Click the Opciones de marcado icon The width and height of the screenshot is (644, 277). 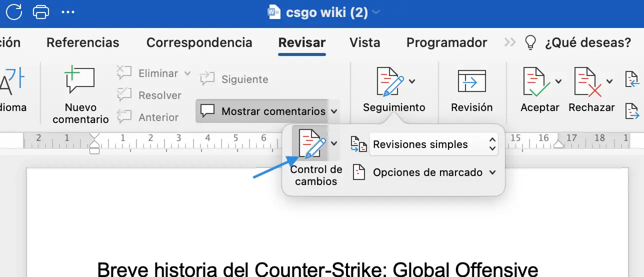pos(359,172)
